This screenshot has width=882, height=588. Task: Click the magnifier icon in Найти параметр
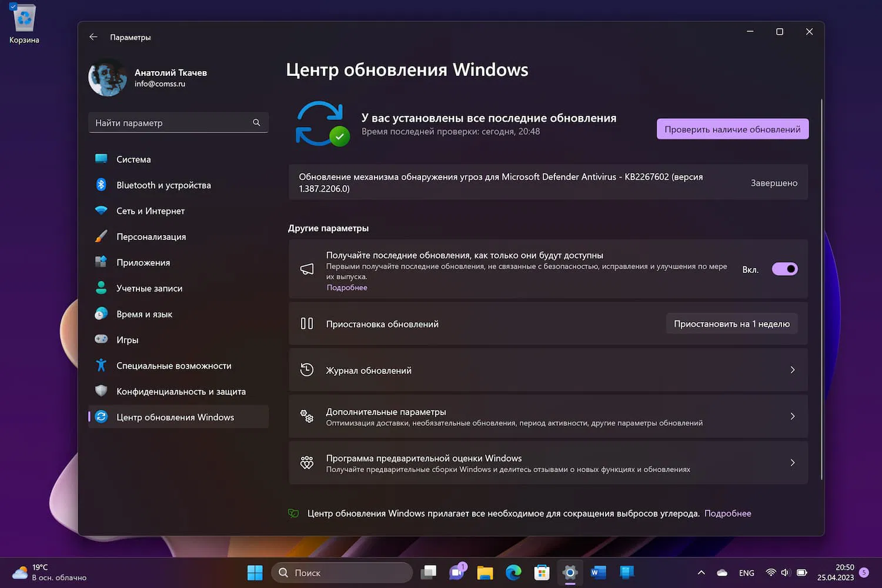tap(256, 122)
